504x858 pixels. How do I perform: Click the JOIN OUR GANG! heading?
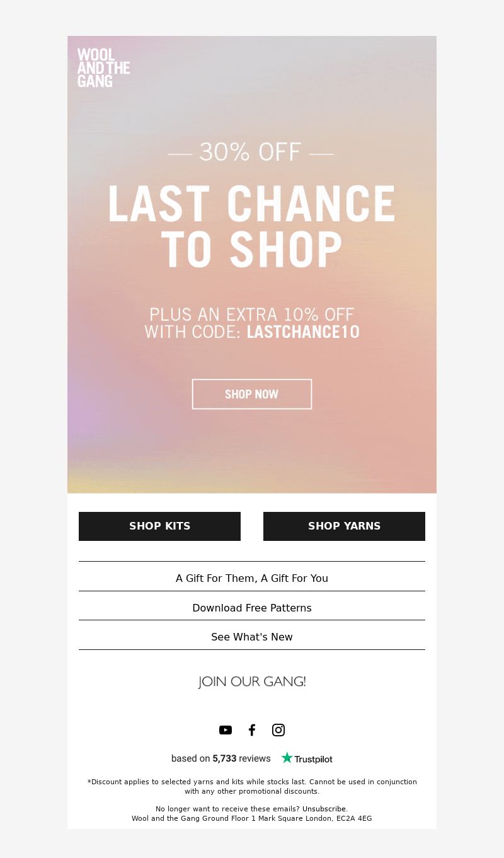(252, 681)
